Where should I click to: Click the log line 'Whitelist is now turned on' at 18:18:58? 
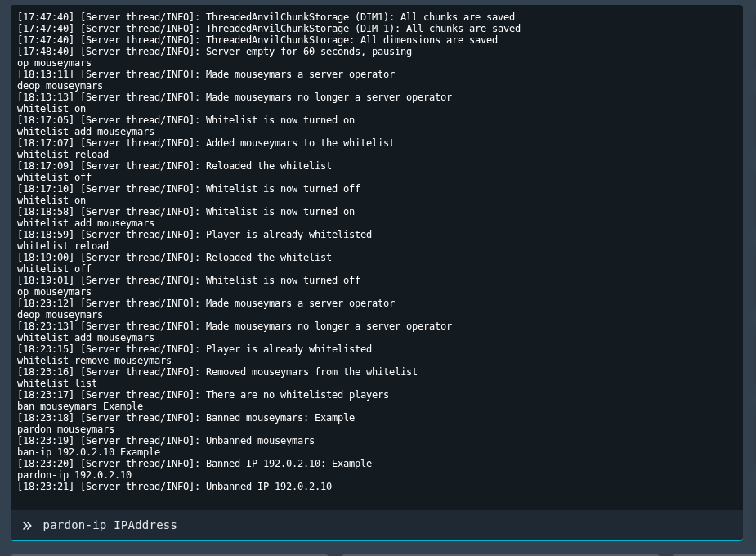click(186, 212)
